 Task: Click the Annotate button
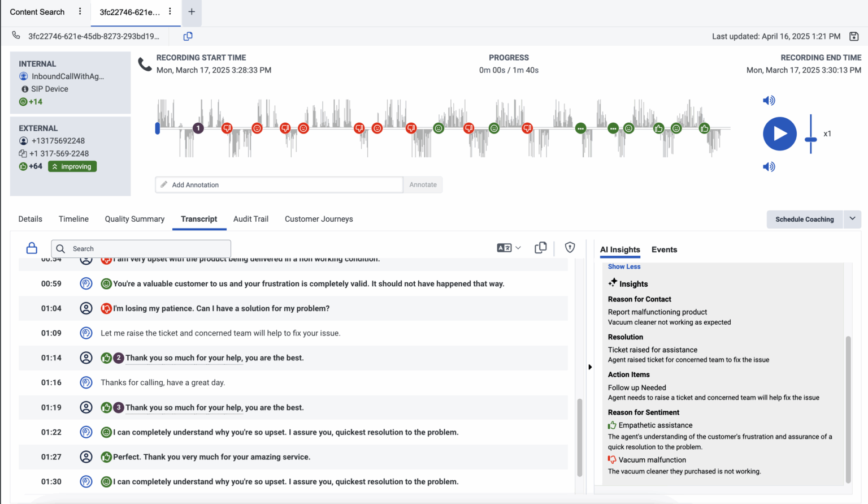422,184
